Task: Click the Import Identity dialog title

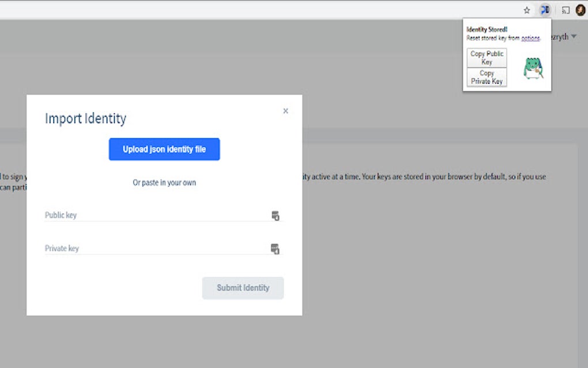Action: (x=85, y=119)
